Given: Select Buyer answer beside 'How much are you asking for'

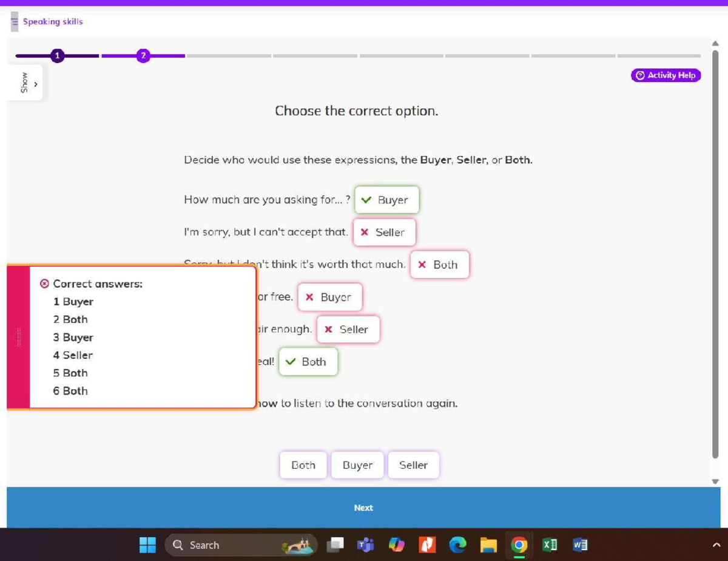Looking at the screenshot, I should click(386, 200).
